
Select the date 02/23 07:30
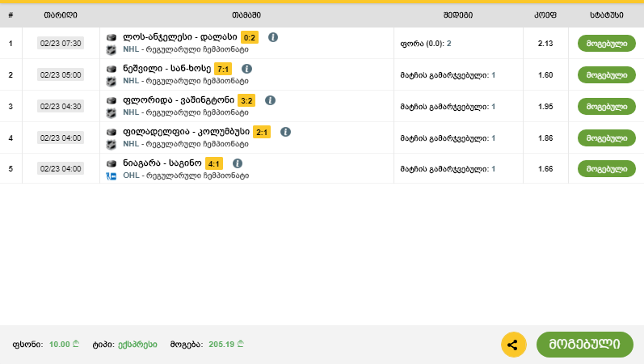coord(61,43)
